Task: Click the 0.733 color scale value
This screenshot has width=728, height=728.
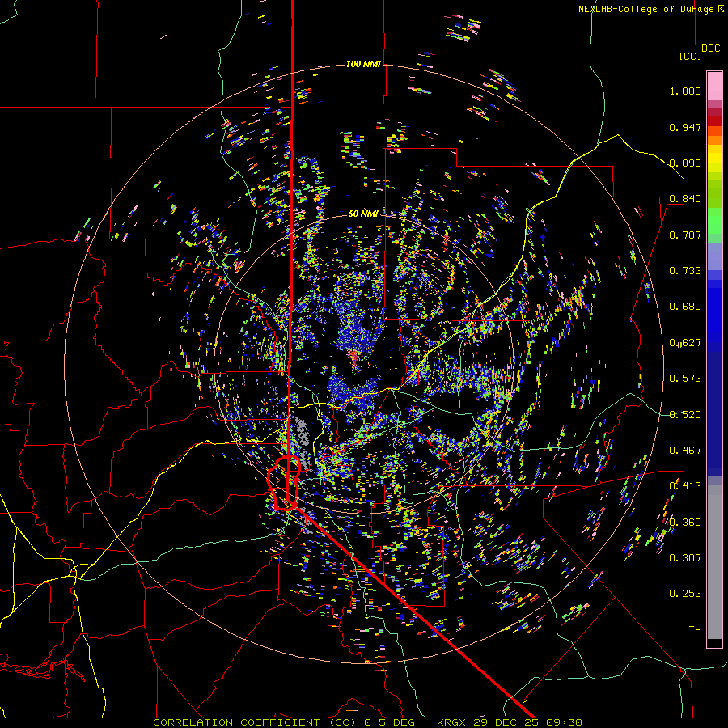Action: [x=685, y=271]
